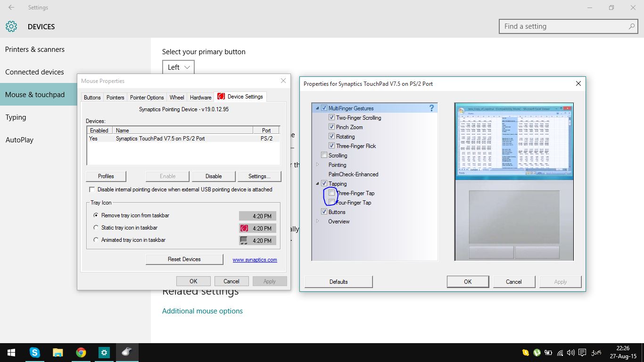Open help via the blue question mark
Image resolution: width=644 pixels, height=362 pixels.
(431, 108)
